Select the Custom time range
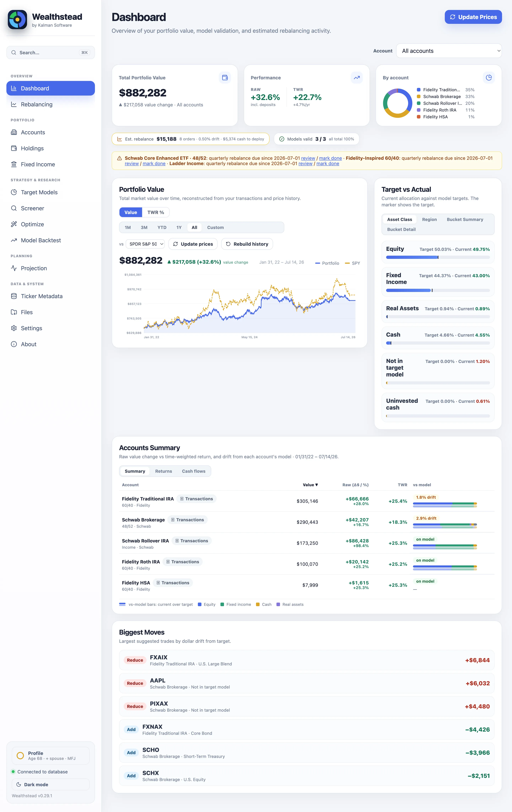This screenshot has height=812, width=512. point(216,228)
